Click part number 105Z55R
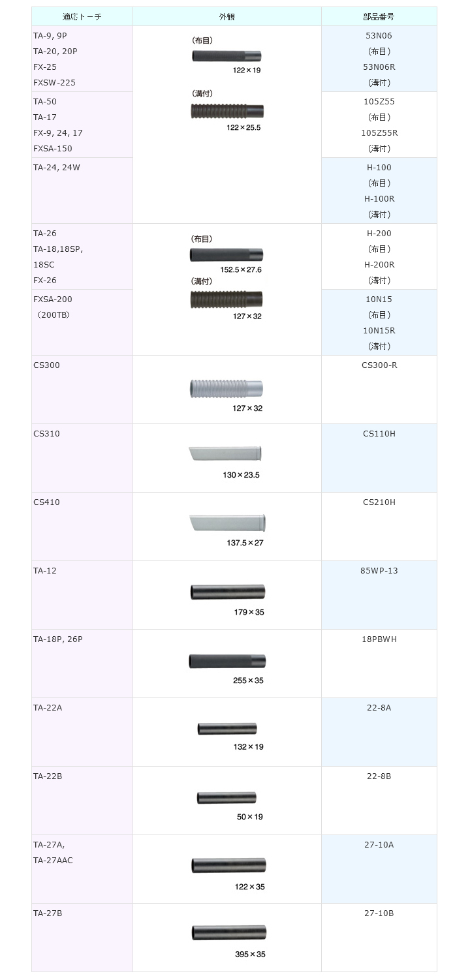The width and height of the screenshot is (470, 980). click(379, 133)
